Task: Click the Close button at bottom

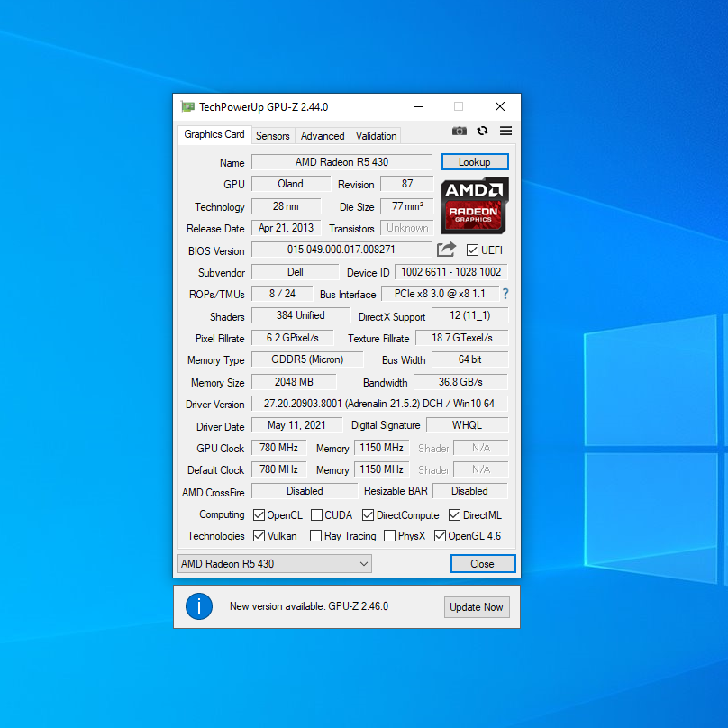Action: coord(483,564)
